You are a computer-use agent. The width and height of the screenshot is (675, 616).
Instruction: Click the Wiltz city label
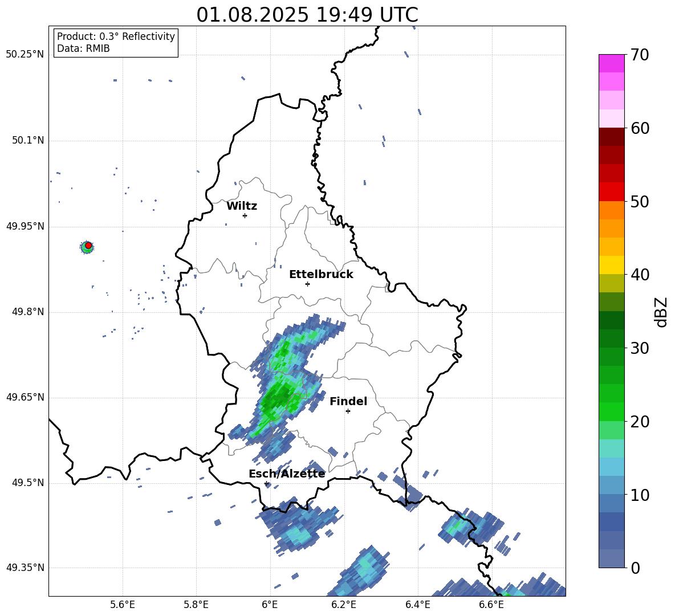pyautogui.click(x=242, y=206)
